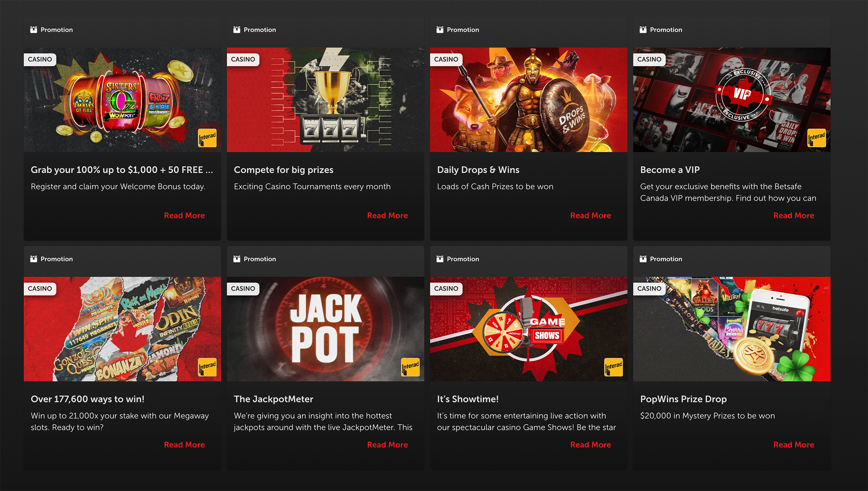
Task: Click the Betsafe Canada VIP membership description
Action: tap(728, 192)
